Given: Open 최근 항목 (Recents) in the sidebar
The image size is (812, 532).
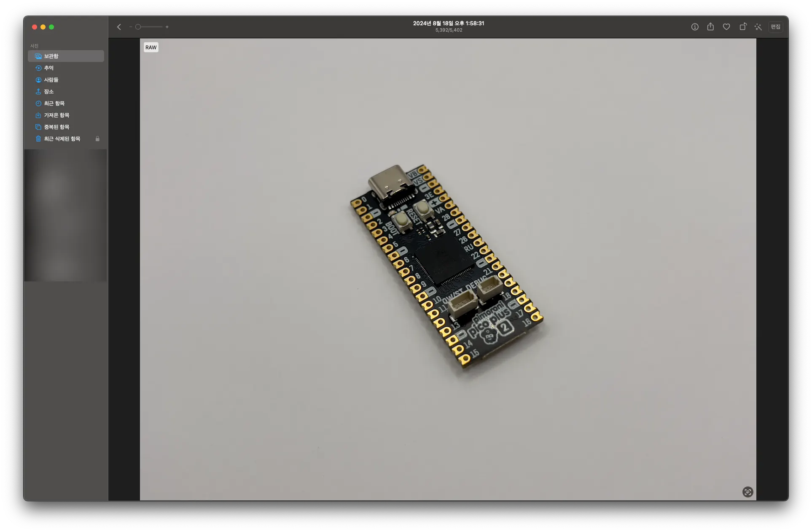Looking at the screenshot, I should [x=54, y=103].
